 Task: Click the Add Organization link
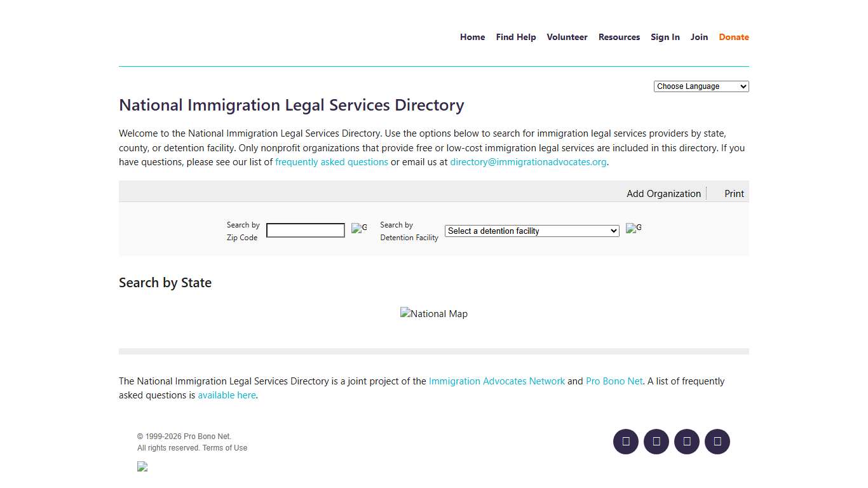click(663, 193)
